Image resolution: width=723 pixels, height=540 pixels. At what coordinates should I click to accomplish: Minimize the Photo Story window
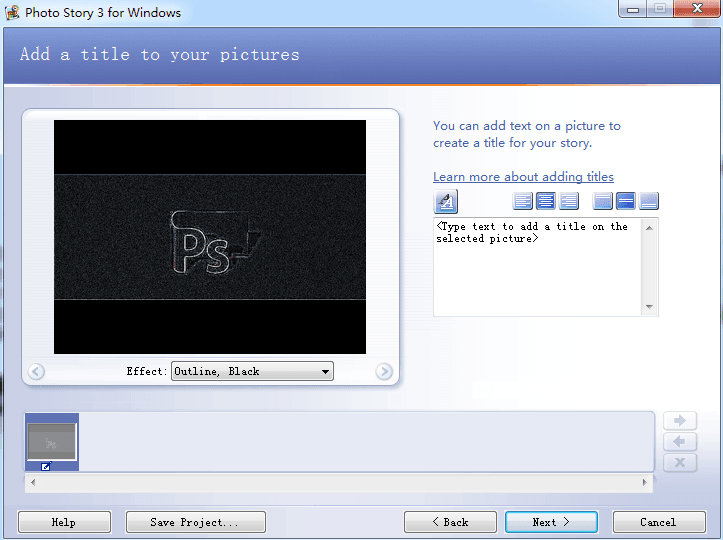[x=633, y=9]
